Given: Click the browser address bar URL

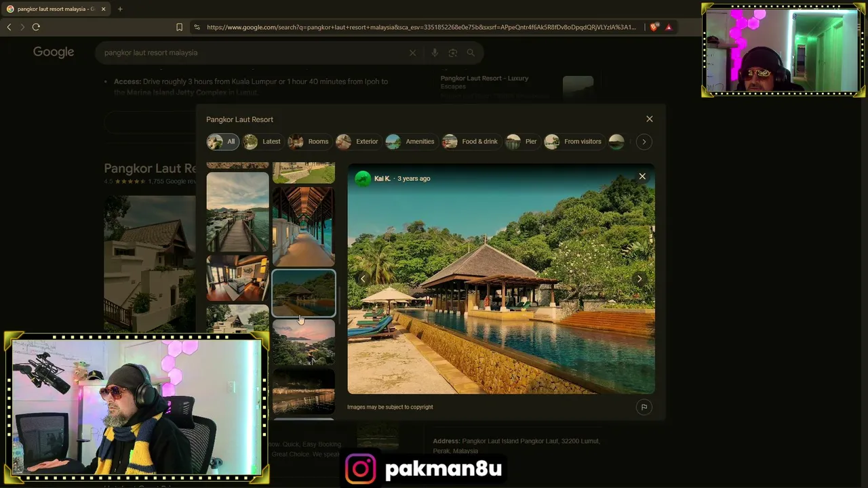Looking at the screenshot, I should coord(421,27).
